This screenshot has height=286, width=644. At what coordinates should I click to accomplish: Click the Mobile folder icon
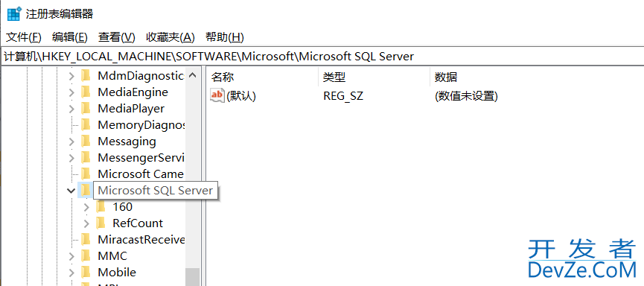point(86,272)
